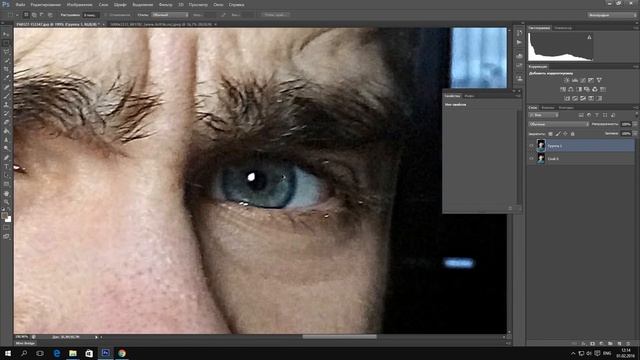Lock all layer attributes with padlock
Viewport: 640px width, 360px height.
click(573, 134)
